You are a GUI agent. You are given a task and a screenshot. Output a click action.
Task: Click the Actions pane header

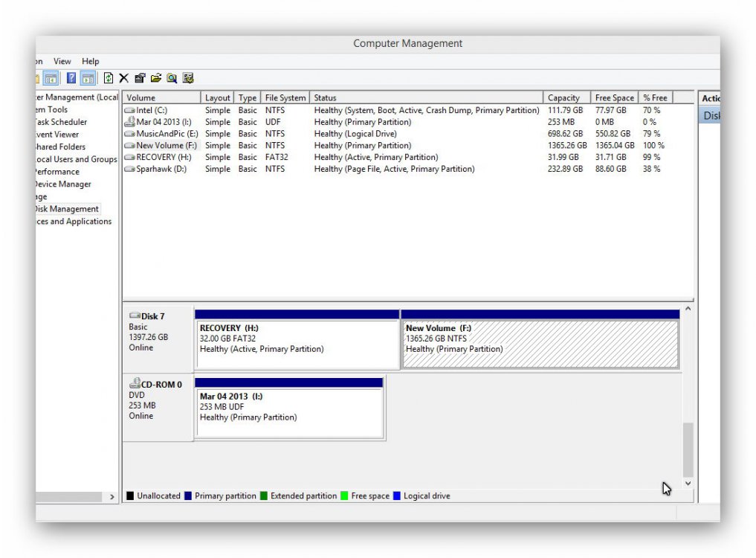710,98
